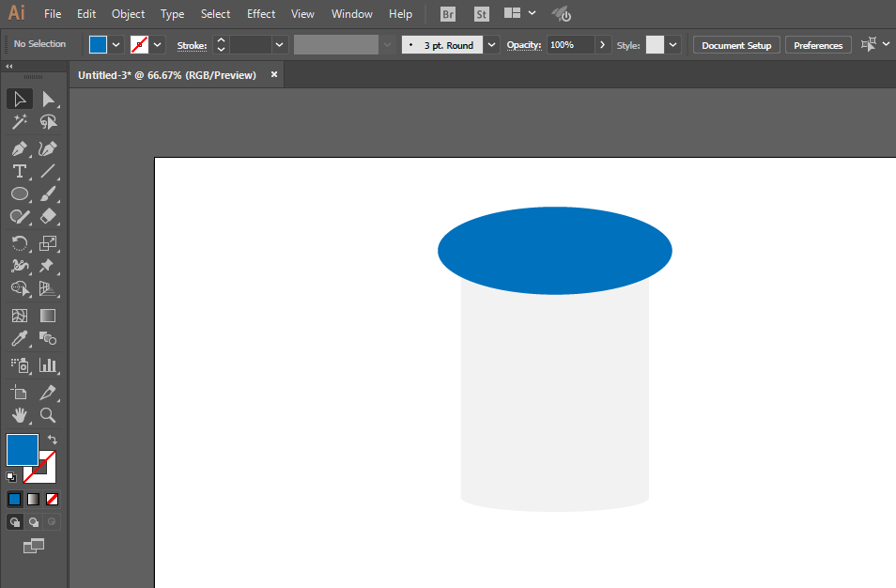Activate the Eyedropper tool
The image size is (896, 588).
pyautogui.click(x=20, y=339)
